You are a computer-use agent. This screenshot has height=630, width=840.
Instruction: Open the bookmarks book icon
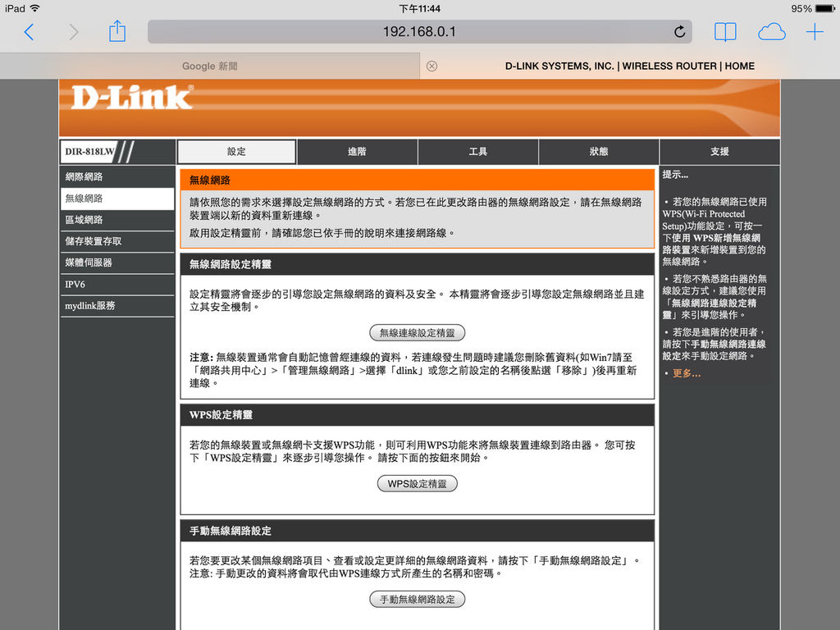(x=725, y=32)
